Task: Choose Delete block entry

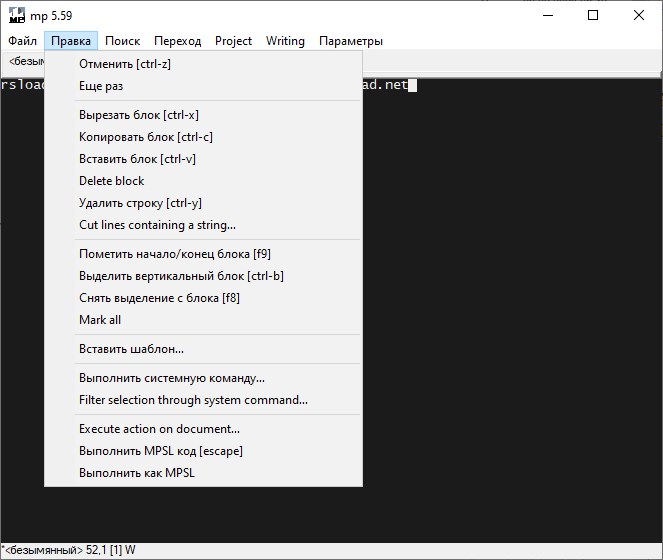Action: [x=203, y=181]
